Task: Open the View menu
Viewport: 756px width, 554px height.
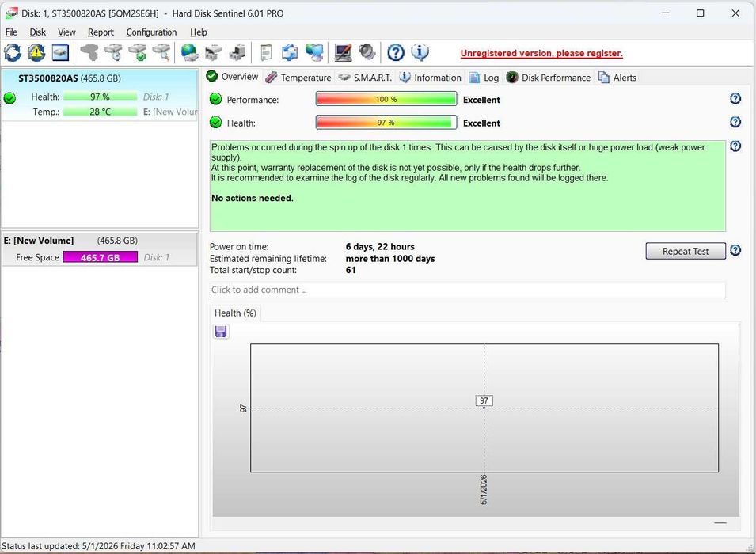Action: click(x=66, y=32)
